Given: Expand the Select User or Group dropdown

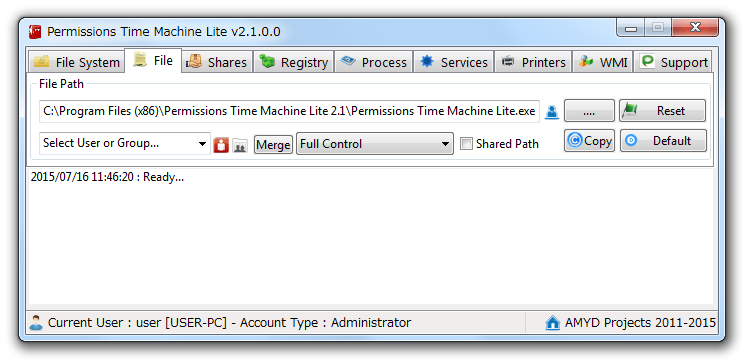Looking at the screenshot, I should [125, 144].
